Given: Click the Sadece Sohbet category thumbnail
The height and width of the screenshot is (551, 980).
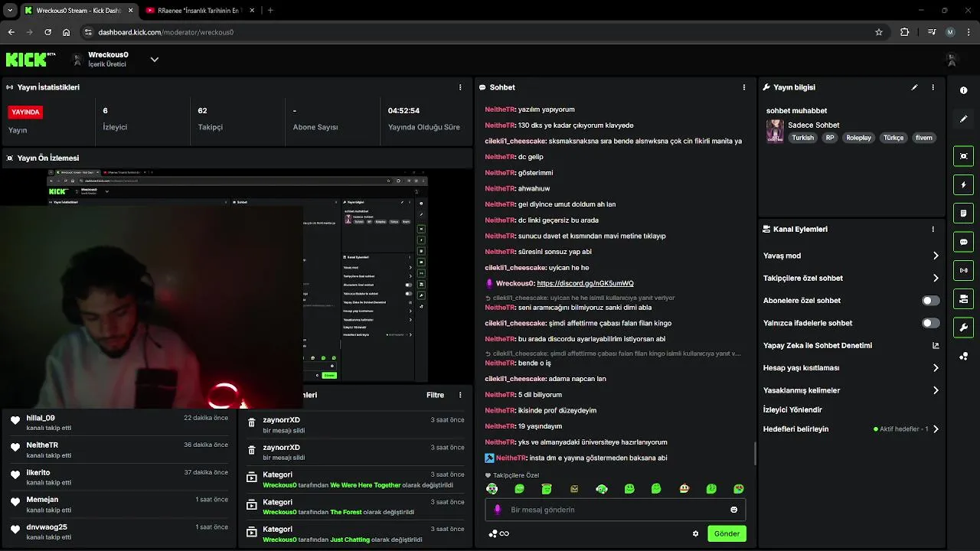Looking at the screenshot, I should [x=775, y=131].
